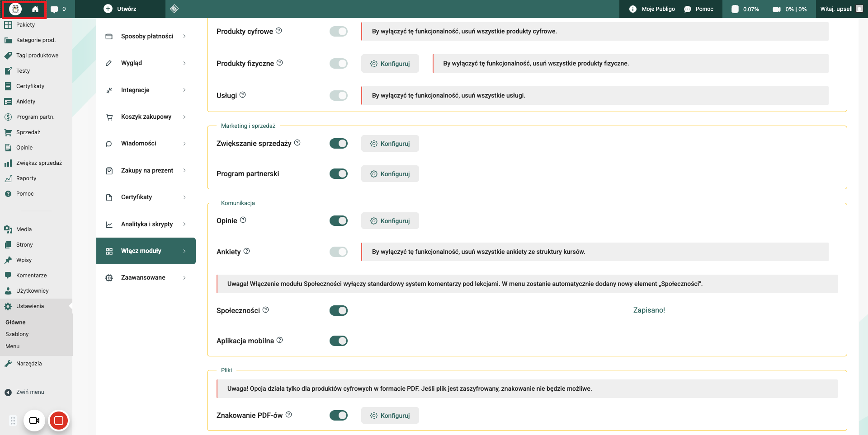Click the diamond icon next to Utwórz
Viewport: 868px width, 435px height.
(175, 9)
